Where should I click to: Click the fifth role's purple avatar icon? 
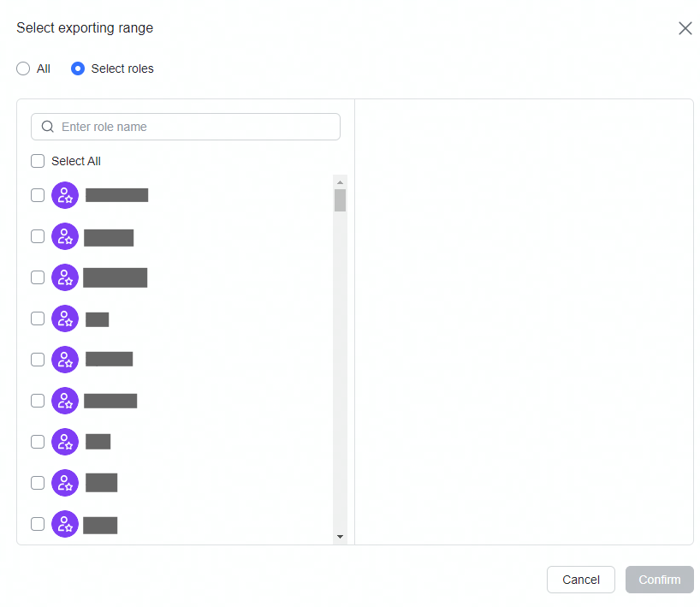[x=65, y=360]
